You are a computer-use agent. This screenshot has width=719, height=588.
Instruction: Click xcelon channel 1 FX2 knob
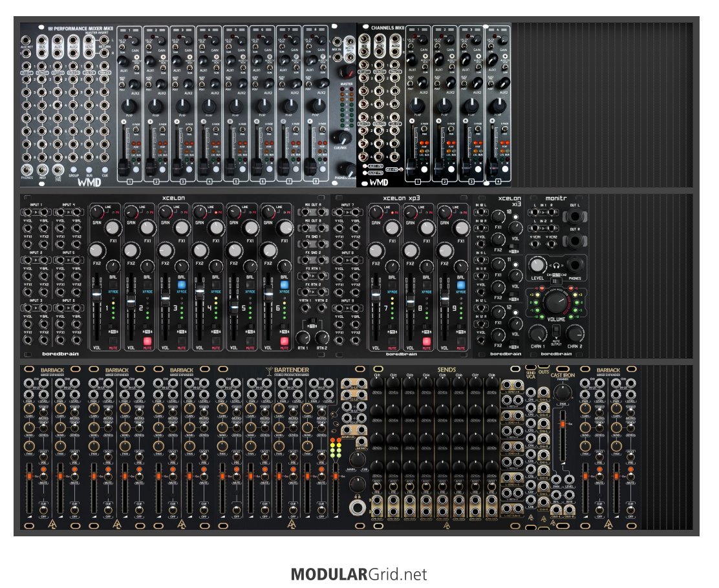pyautogui.click(x=96, y=250)
